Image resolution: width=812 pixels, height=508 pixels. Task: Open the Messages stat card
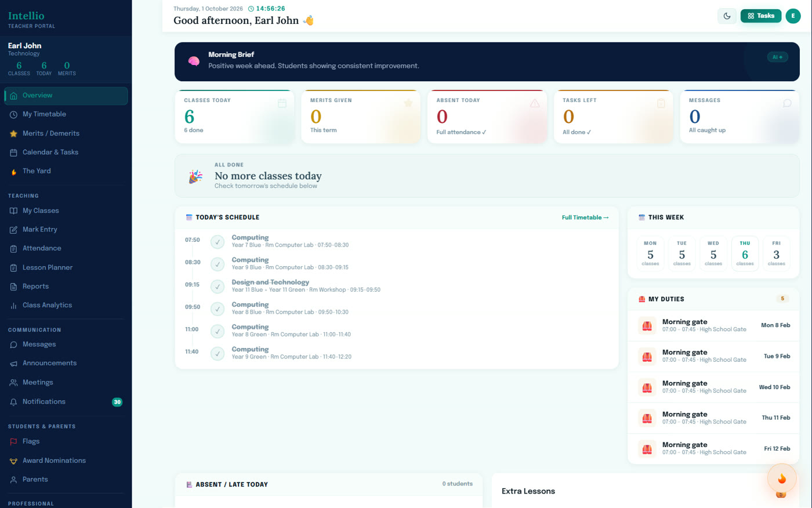pos(739,117)
